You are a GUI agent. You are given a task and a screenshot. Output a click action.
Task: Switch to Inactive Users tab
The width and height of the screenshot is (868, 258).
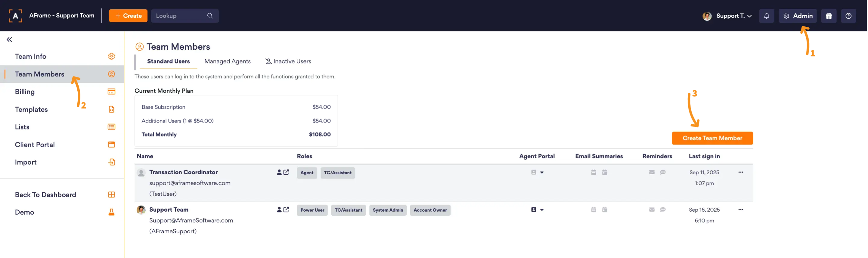tap(288, 61)
